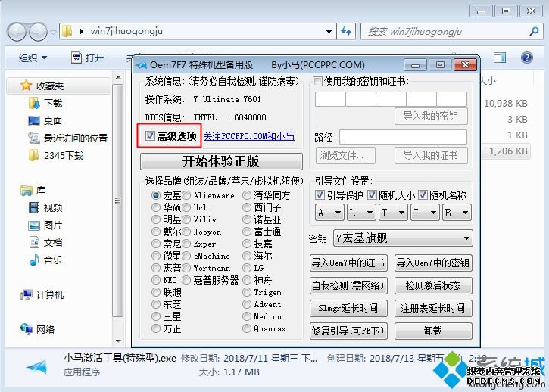Click the search magnifier icon in Explorer
This screenshot has width=549, height=392.
coord(534,32)
